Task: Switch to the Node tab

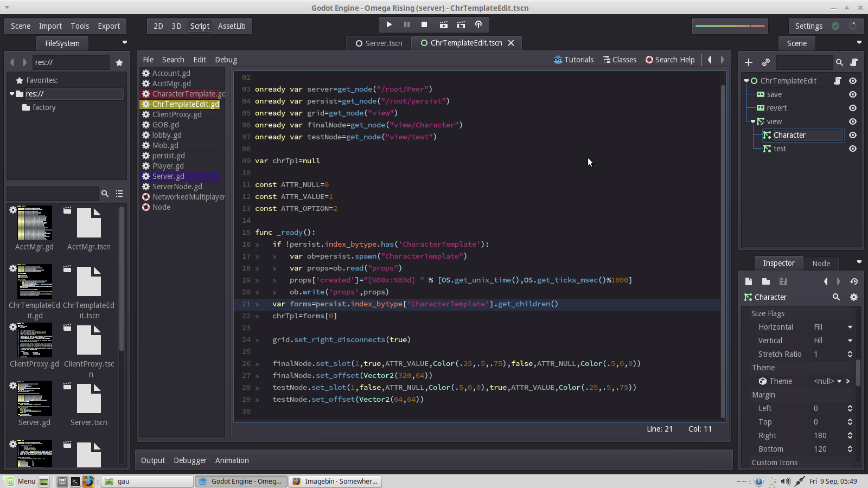Action: coord(821,263)
